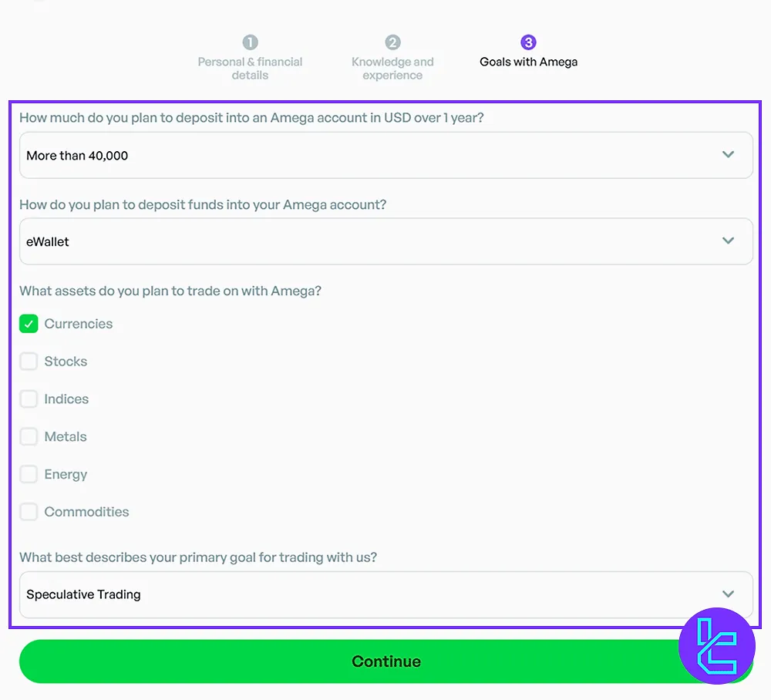The height and width of the screenshot is (700, 771).
Task: Go to Personal & financial details step
Action: (x=250, y=69)
